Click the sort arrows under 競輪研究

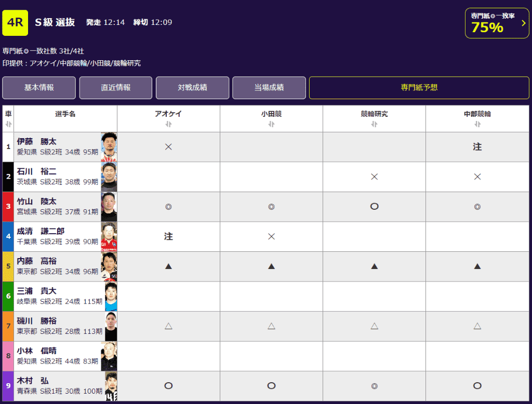click(x=374, y=124)
